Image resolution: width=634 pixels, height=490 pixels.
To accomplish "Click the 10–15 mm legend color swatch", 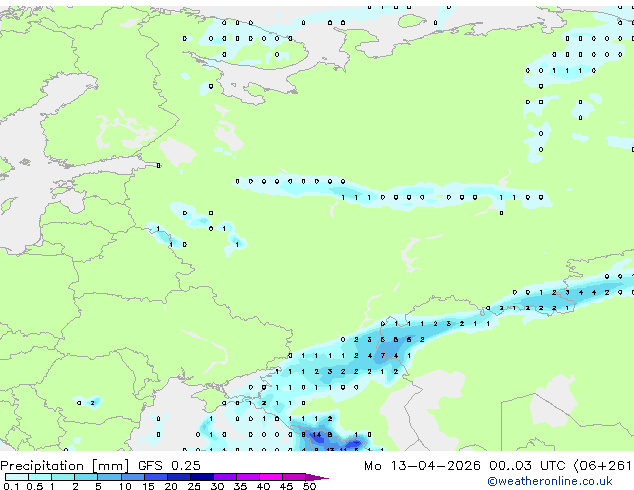I will (x=133, y=477).
